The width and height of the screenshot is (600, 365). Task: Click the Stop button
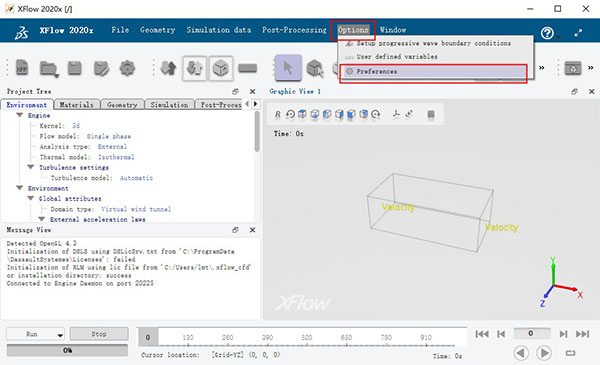tap(99, 334)
